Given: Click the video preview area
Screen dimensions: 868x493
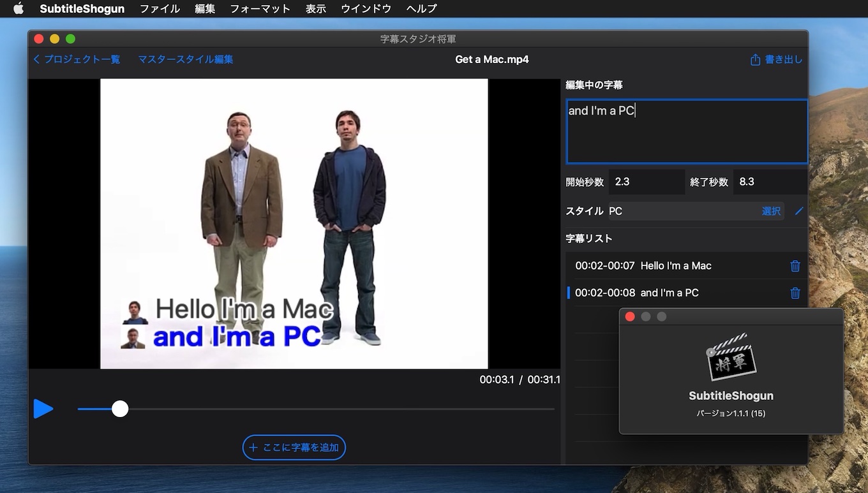Looking at the screenshot, I should 294,224.
